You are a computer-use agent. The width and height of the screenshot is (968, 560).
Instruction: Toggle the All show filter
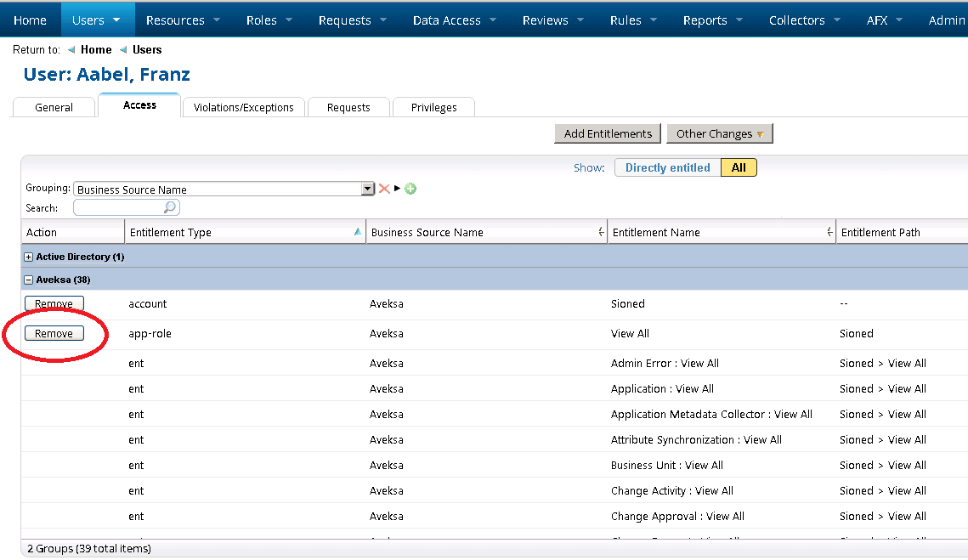[739, 167]
